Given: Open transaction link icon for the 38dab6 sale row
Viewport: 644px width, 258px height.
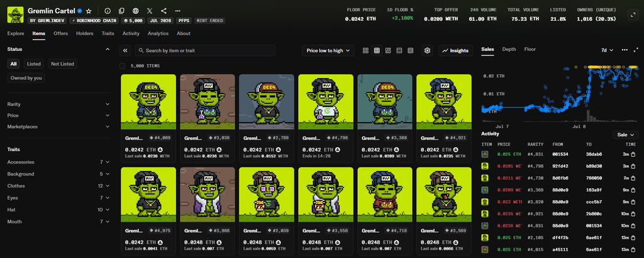Looking at the screenshot, I should pyautogui.click(x=633, y=154).
